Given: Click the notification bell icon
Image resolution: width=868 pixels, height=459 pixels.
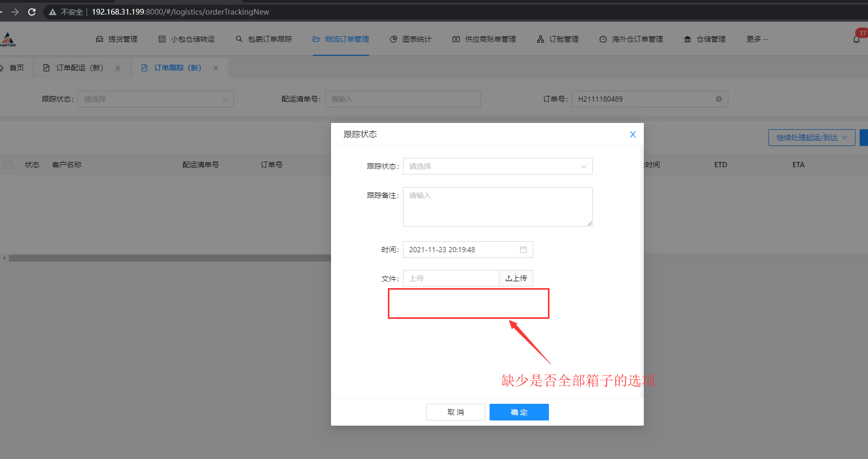Looking at the screenshot, I should click(857, 39).
